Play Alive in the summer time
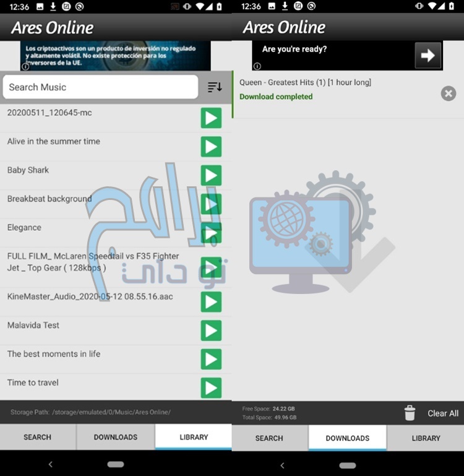Viewport: 464px width, 476px height. coord(211,147)
